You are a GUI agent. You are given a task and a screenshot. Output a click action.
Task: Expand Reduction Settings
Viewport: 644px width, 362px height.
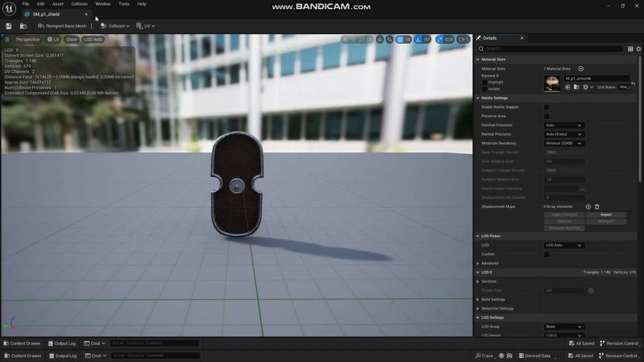pyautogui.click(x=478, y=309)
